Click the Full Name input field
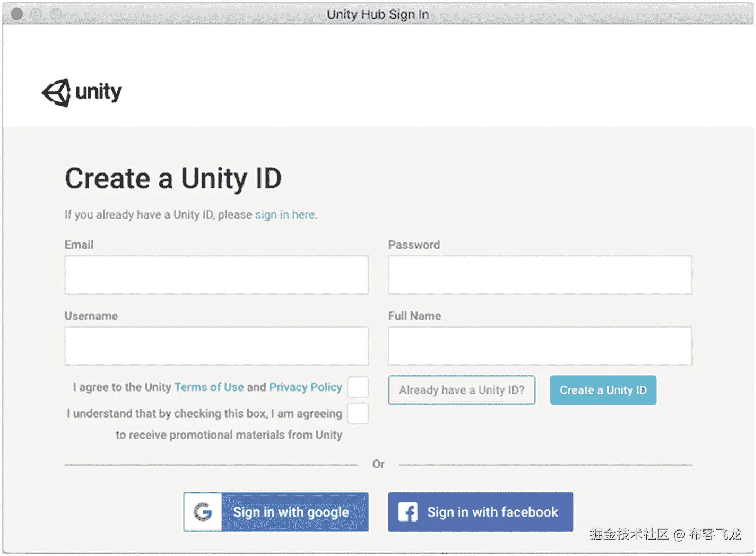This screenshot has width=756, height=556. coord(540,346)
